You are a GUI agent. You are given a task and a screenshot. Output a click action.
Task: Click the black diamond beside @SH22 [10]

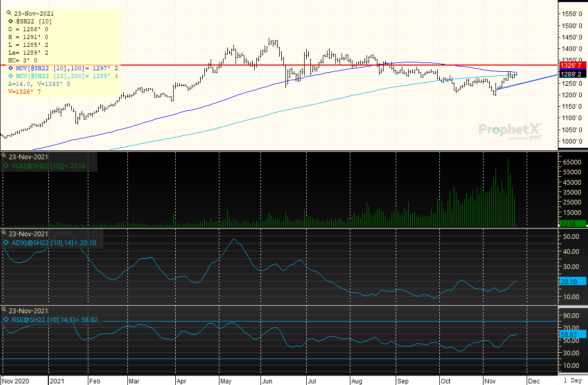click(x=11, y=21)
